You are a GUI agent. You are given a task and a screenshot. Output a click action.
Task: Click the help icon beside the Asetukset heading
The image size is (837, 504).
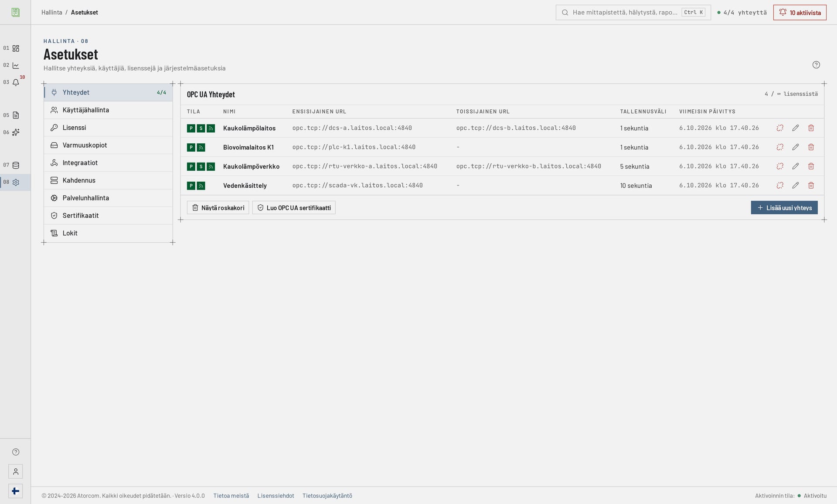tap(816, 65)
